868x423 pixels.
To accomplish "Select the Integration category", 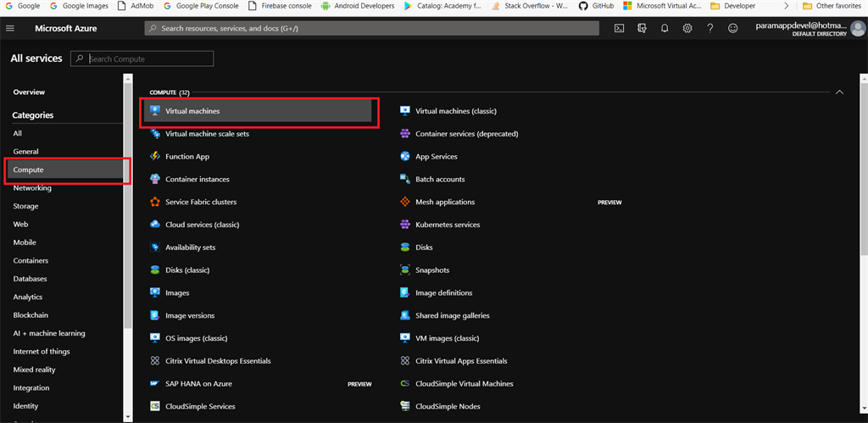I will click(x=31, y=388).
